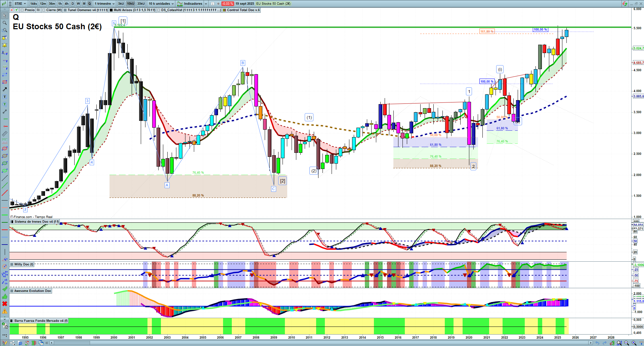This screenshot has height=346, width=644.
Task: Choose the ruler measuring tool
Action: pyautogui.click(x=5, y=134)
